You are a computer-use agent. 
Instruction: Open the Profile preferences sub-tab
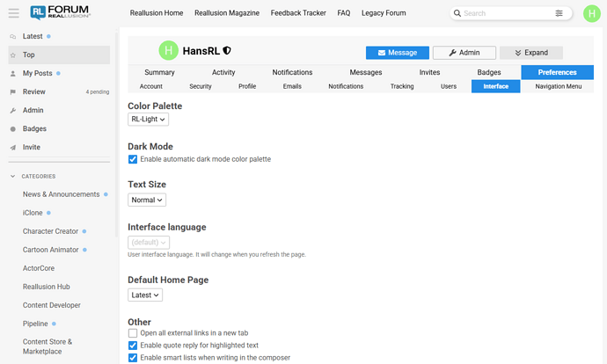[247, 86]
